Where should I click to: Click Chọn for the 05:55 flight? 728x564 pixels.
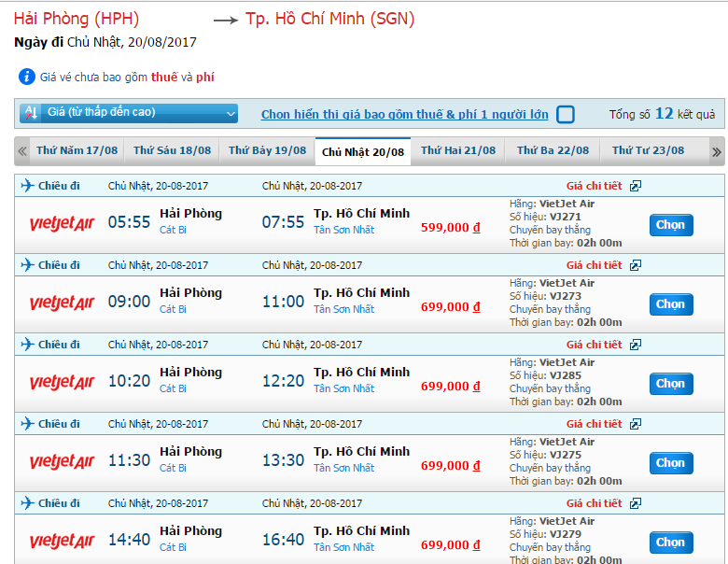pyautogui.click(x=670, y=225)
